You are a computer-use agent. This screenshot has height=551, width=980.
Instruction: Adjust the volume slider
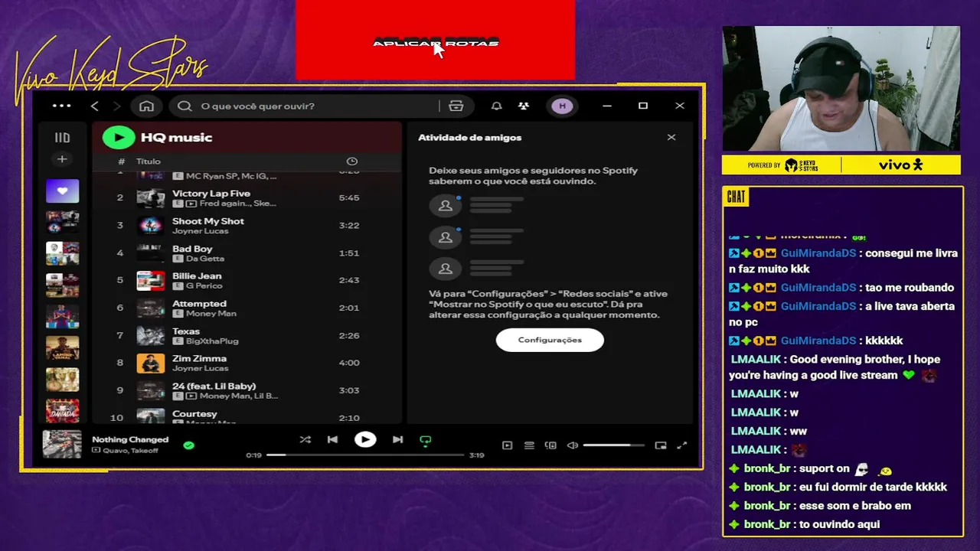pyautogui.click(x=613, y=445)
